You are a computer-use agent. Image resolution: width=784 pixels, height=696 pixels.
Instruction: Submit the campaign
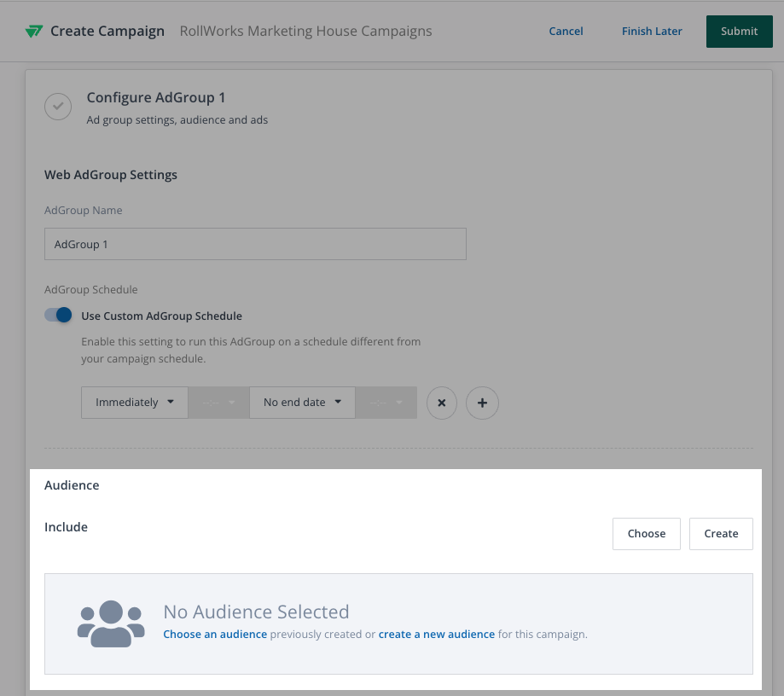click(739, 32)
